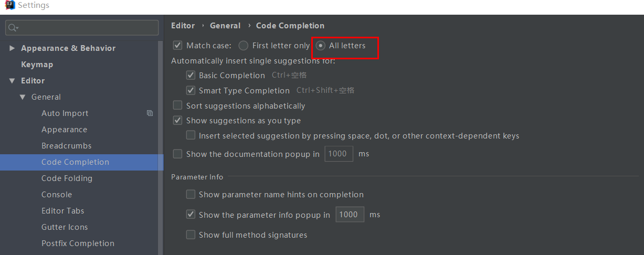Viewport: 644px width, 255px height.
Task: Click the search magnifier icon in the settings search box
Action: 13,28
